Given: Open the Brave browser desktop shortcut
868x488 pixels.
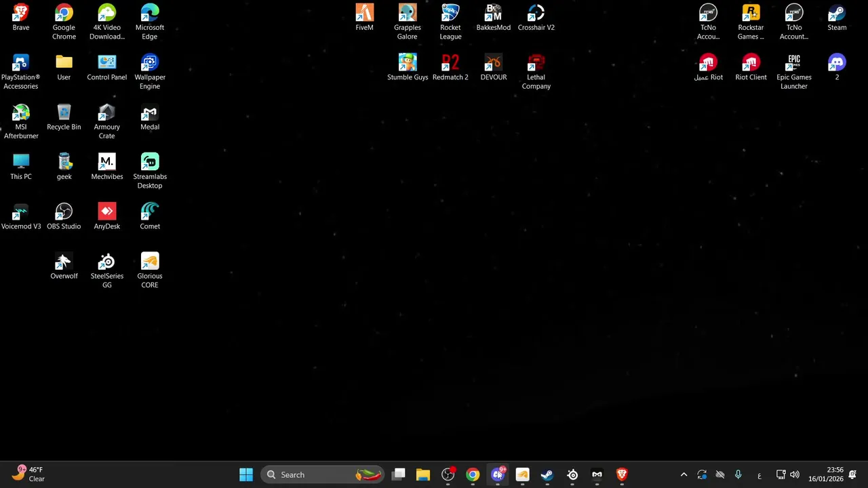Looking at the screenshot, I should (21, 18).
